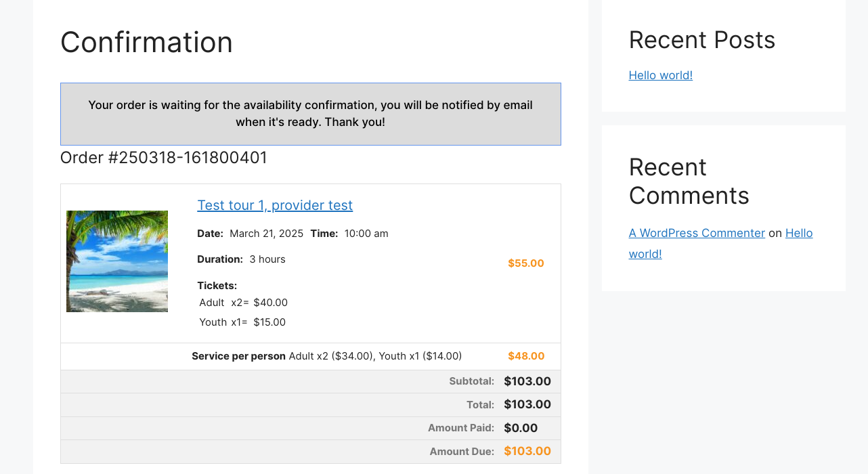Click the Service per person label
868x474 pixels.
[x=238, y=356]
